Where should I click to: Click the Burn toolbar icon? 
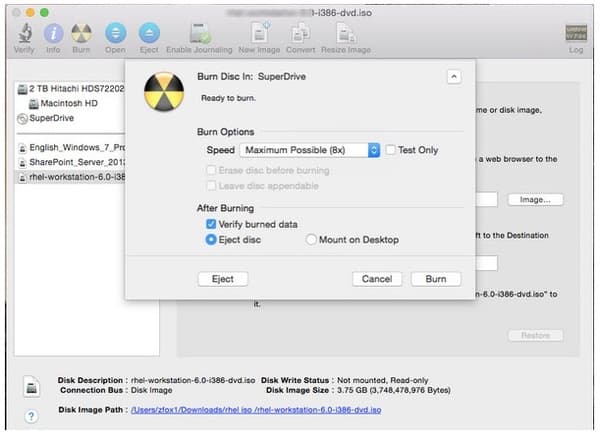[82, 33]
